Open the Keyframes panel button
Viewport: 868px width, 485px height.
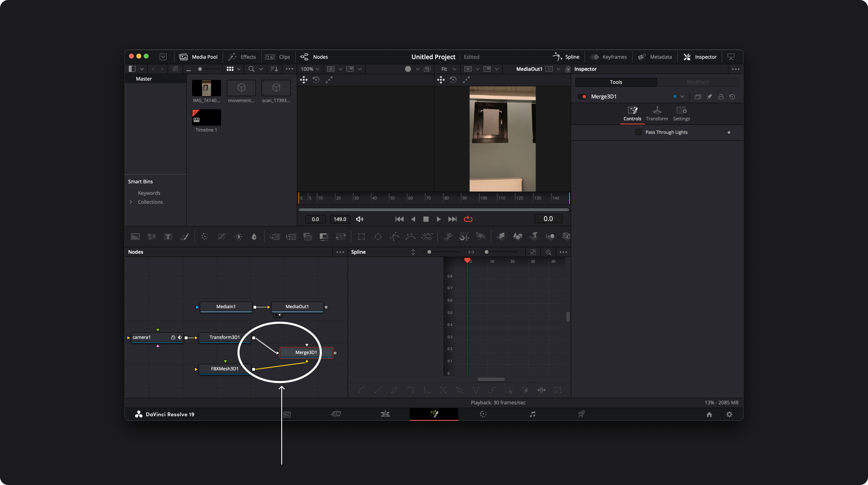pos(608,57)
